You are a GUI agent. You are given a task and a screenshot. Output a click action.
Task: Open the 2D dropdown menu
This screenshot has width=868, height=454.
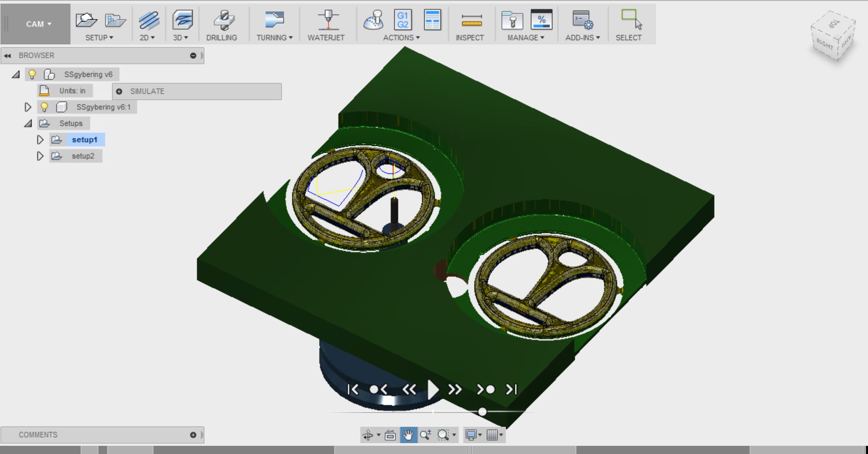(147, 38)
